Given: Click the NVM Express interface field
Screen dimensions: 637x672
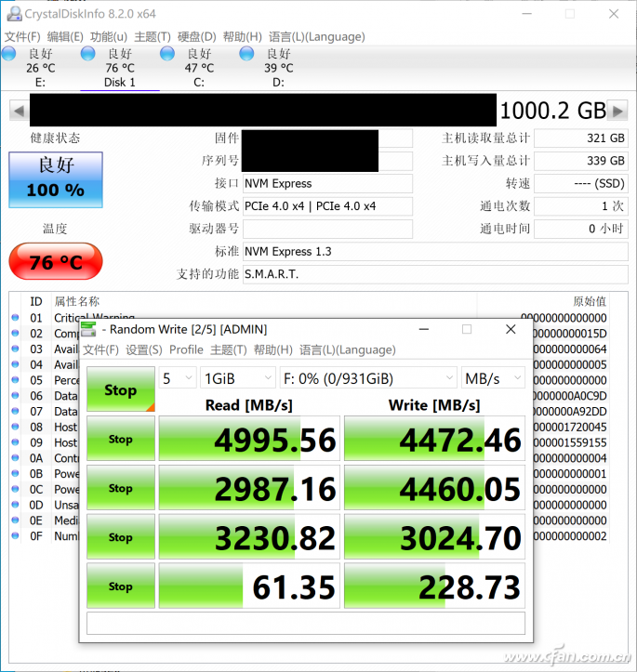Looking at the screenshot, I should 328,183.
